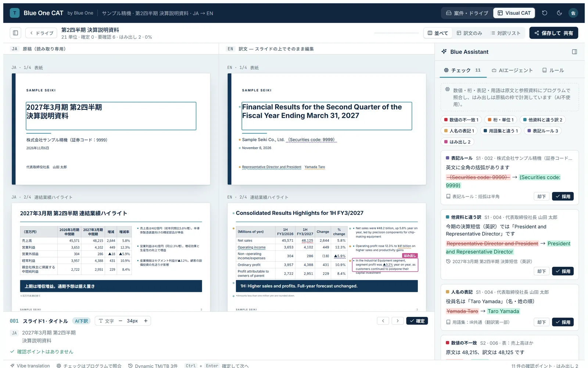Click the はみ出し overflow tag on slide
The image size is (588, 368).
[410, 255]
